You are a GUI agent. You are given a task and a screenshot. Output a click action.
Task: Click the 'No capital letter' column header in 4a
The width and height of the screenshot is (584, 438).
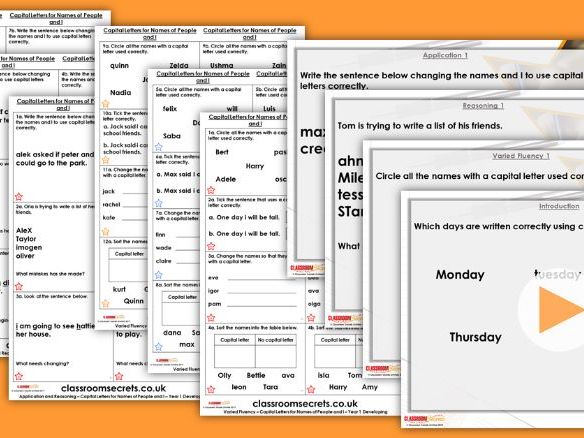(x=276, y=340)
